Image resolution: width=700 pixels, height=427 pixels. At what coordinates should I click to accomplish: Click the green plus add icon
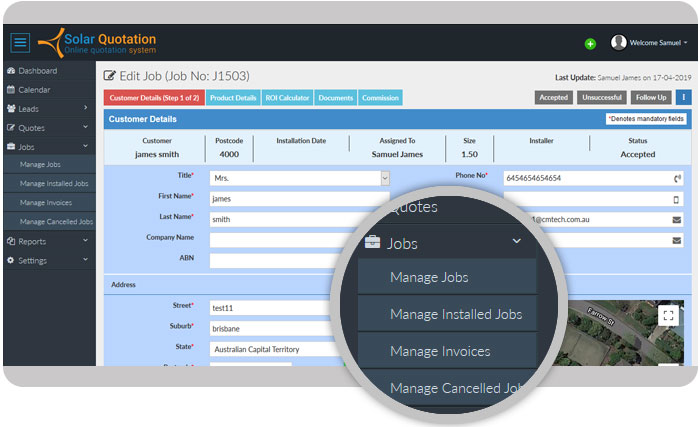click(x=590, y=44)
